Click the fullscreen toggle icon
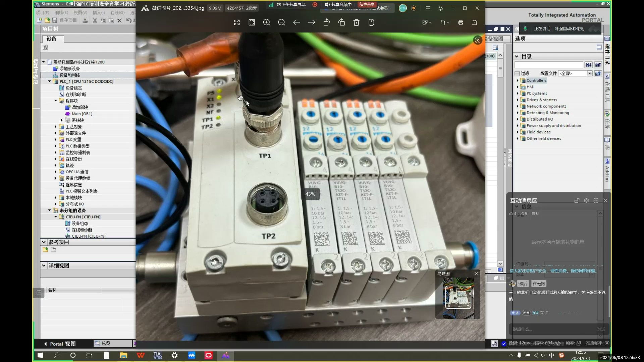644x362 pixels. click(236, 22)
